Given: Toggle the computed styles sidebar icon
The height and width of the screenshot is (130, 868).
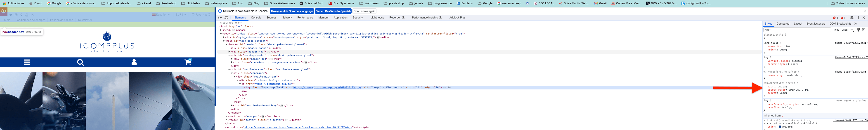Looking at the screenshot, I should point(864,30).
